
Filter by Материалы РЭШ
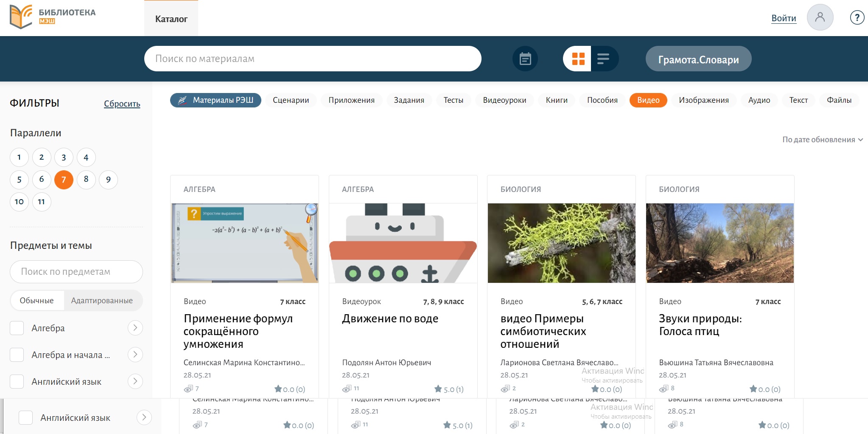point(216,100)
